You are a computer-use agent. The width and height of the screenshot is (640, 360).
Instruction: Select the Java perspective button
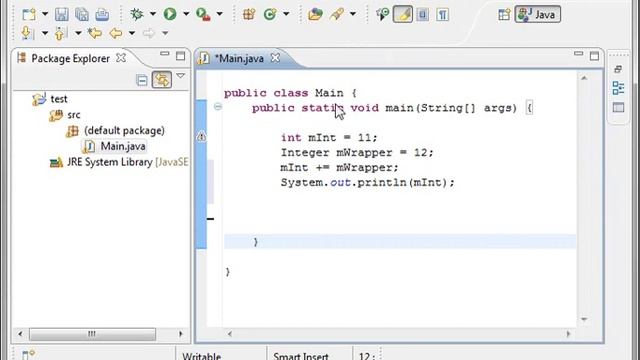tap(538, 14)
